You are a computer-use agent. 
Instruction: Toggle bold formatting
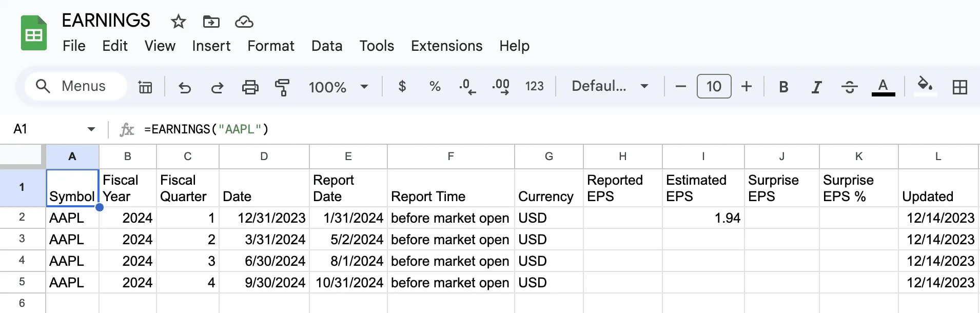coord(783,87)
